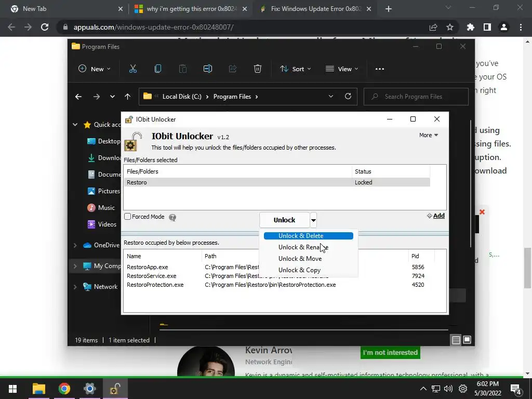Choose Unlock & Rename from the menu
Viewport: 532px width, 399px height.
click(x=309, y=247)
